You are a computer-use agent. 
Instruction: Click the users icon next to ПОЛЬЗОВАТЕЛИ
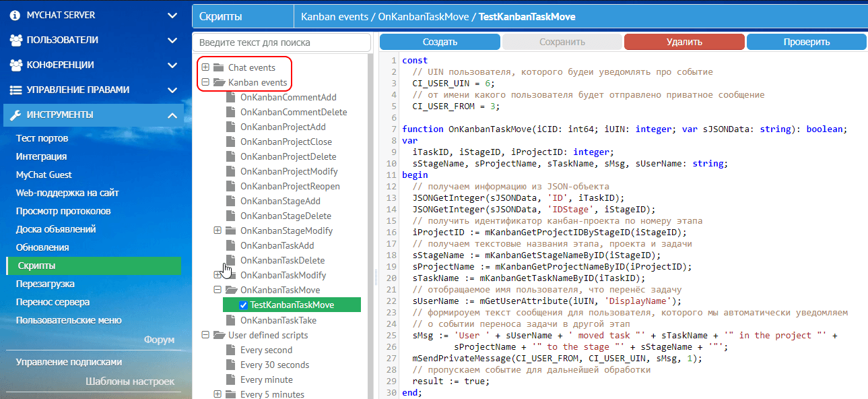(15, 40)
